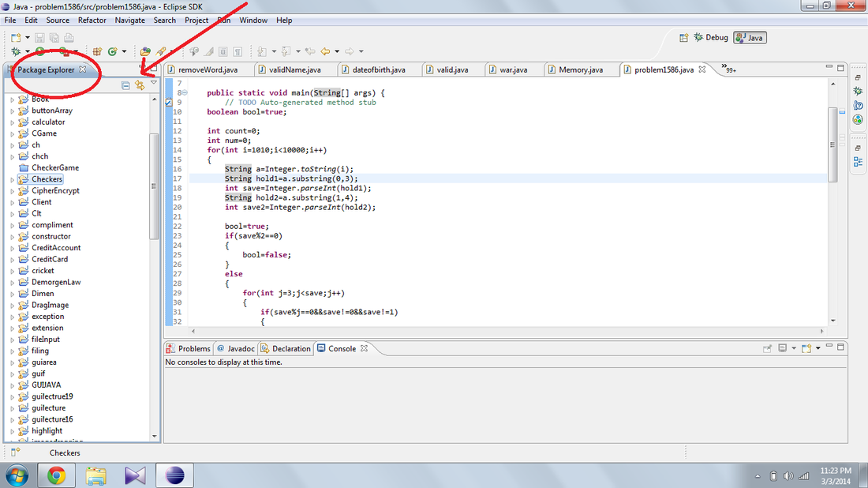Click the New Java Class toolbar icon
868x488 pixels.
(x=112, y=52)
